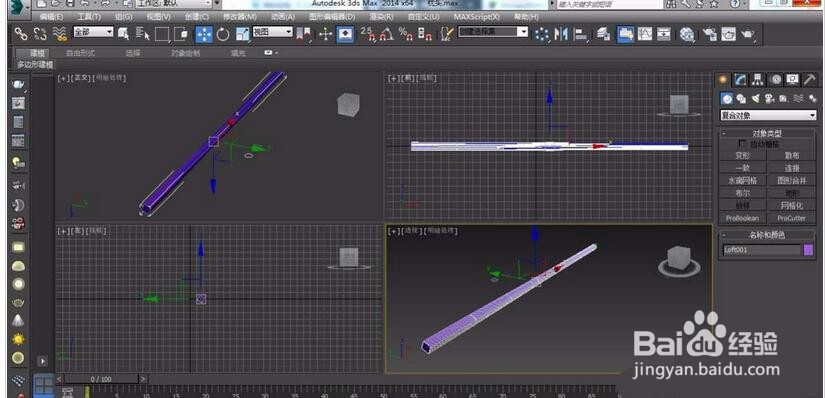Viewport: 825px width, 398px height.
Task: Activate the Select and Move tool
Action: [204, 34]
